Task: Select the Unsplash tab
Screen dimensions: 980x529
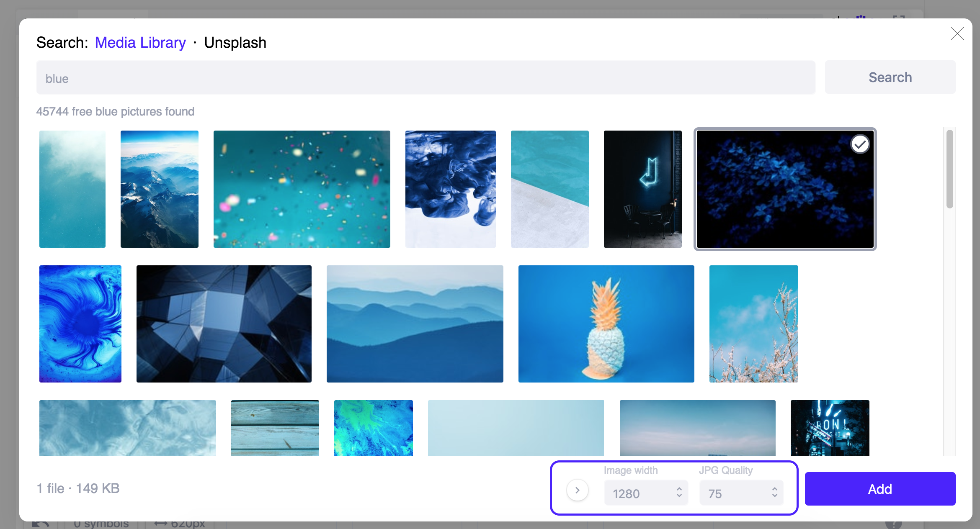Action: pyautogui.click(x=235, y=42)
